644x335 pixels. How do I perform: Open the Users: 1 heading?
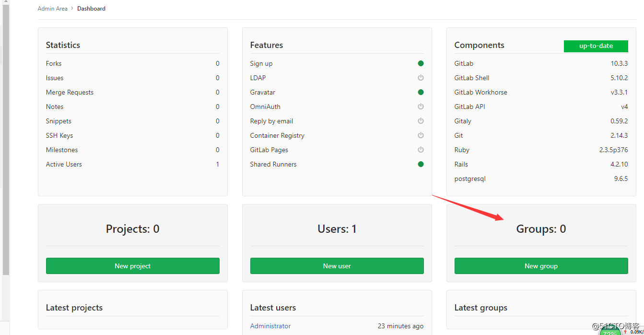(x=337, y=229)
